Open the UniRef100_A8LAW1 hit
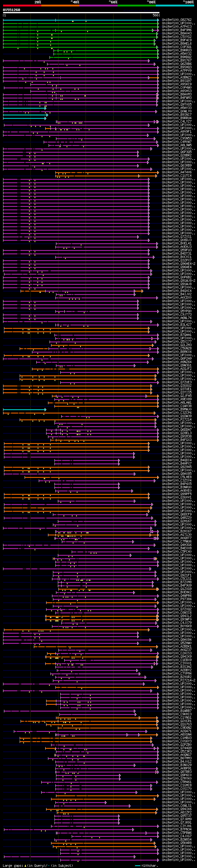This screenshot has height=868, width=197. pyautogui.click(x=177, y=403)
